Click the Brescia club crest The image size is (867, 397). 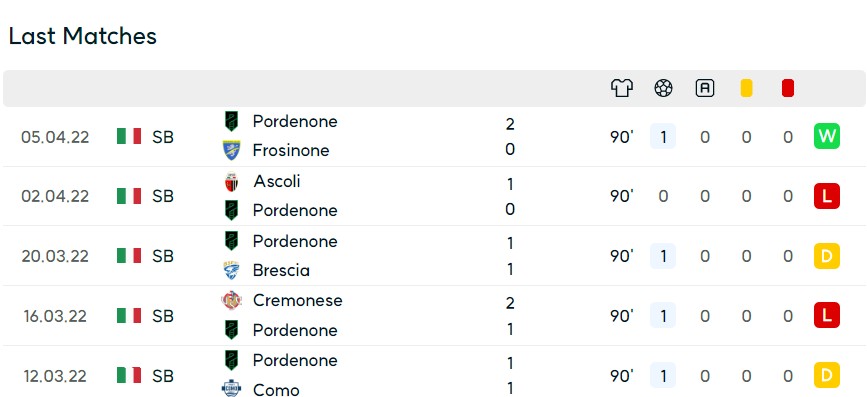(231, 270)
